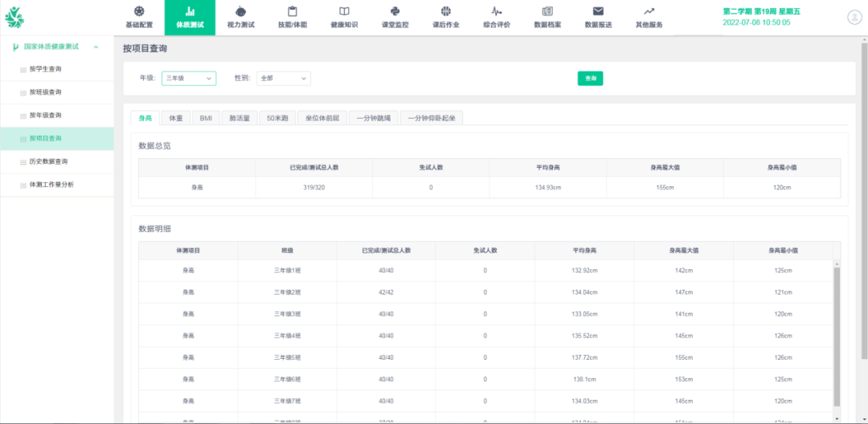Click the 138.1cm average cell
The image size is (868, 424).
click(584, 380)
